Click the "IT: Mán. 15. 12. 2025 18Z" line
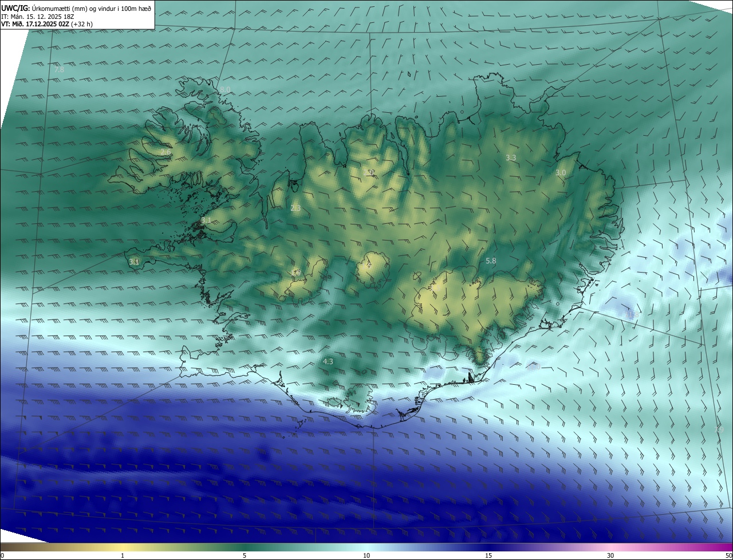The height and width of the screenshot is (560, 733). [x=37, y=17]
